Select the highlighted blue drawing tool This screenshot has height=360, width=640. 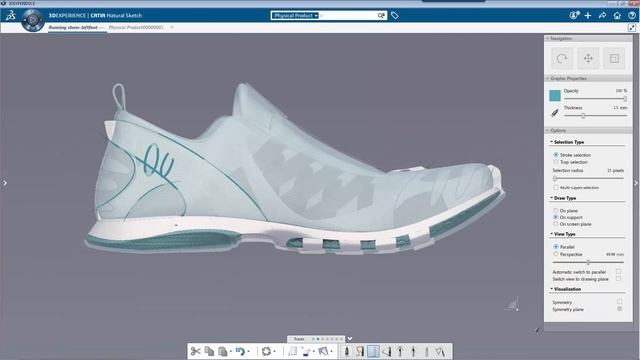(x=373, y=351)
